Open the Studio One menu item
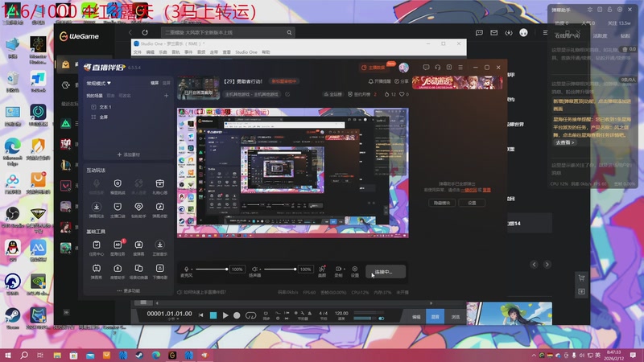The height and width of the screenshot is (362, 644). pyautogui.click(x=246, y=52)
